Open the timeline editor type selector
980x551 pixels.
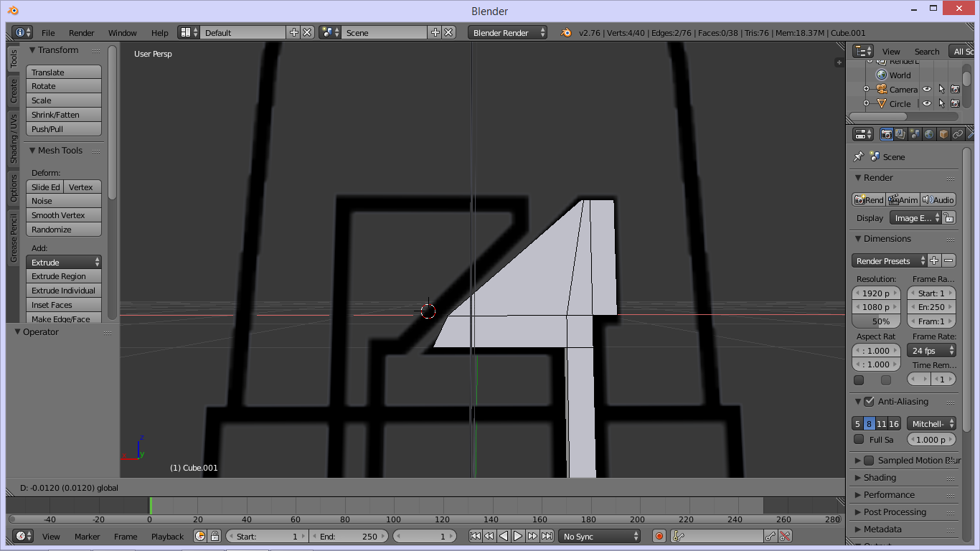[23, 536]
